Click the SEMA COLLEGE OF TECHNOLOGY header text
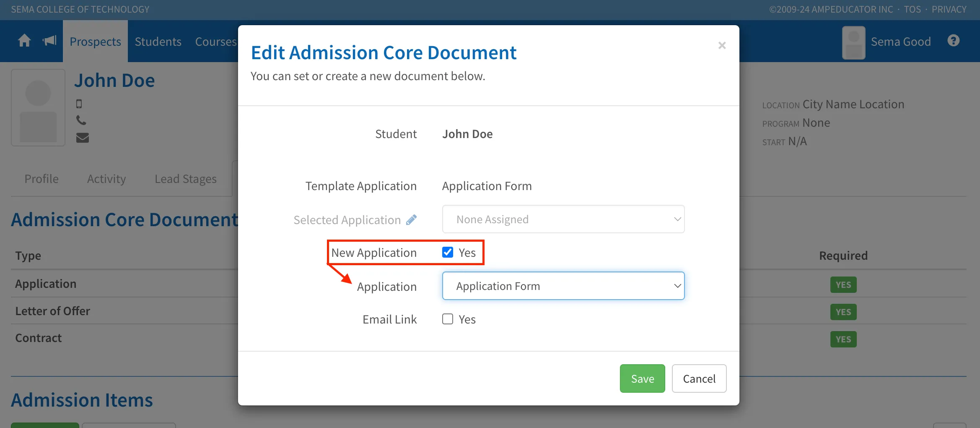980x428 pixels. pyautogui.click(x=80, y=9)
